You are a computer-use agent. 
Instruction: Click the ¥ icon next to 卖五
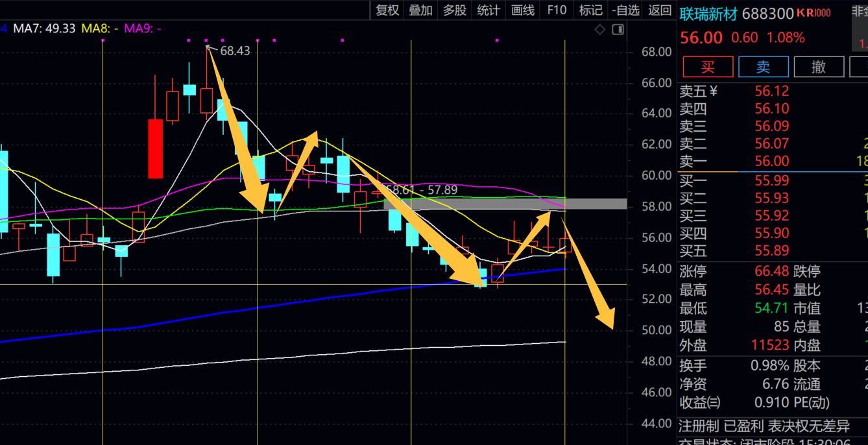click(x=713, y=91)
